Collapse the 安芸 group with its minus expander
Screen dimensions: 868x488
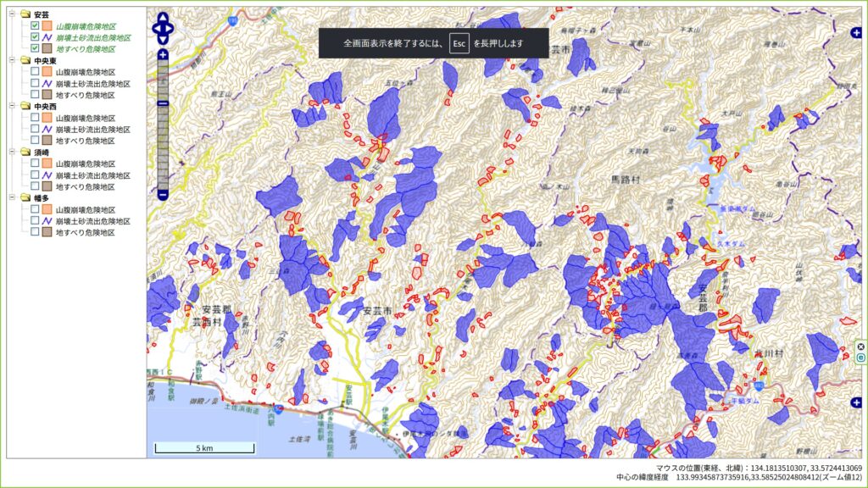pos(12,14)
